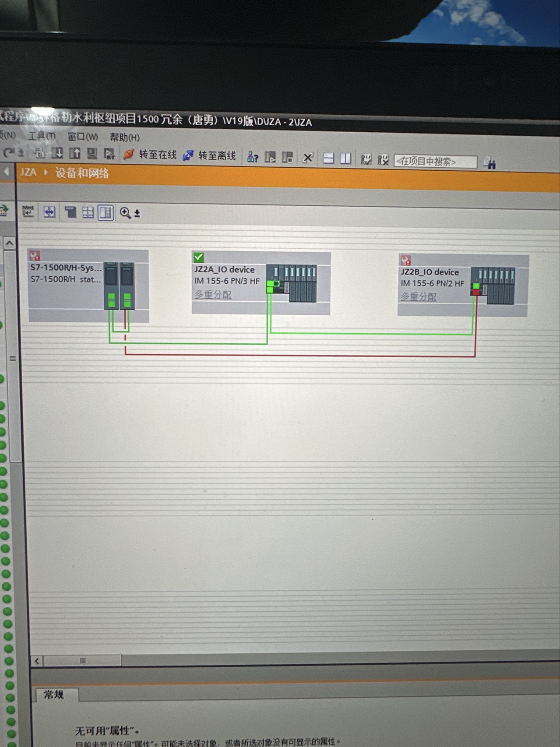Screen dimensions: 560x747
Task: Click the checklist icon left of the search box
Action: pos(366,159)
